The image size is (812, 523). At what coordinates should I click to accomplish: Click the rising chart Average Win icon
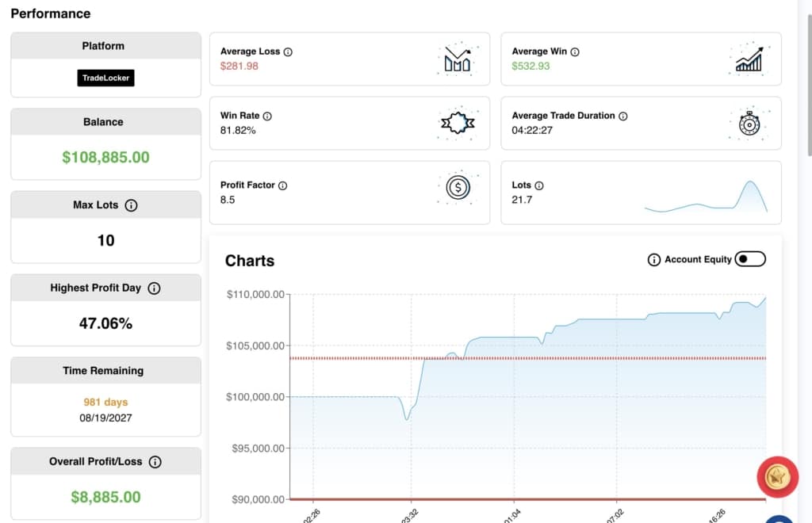(749, 59)
